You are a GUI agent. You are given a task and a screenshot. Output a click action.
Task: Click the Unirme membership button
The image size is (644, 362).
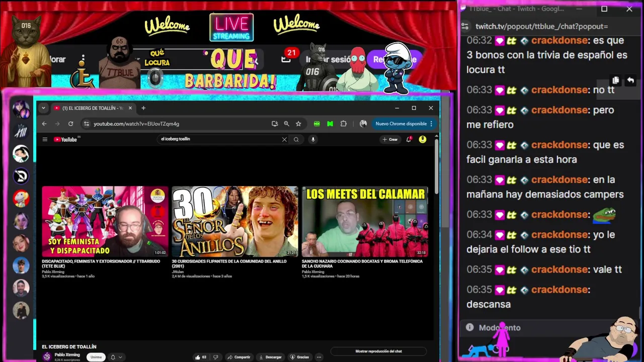tap(96, 357)
